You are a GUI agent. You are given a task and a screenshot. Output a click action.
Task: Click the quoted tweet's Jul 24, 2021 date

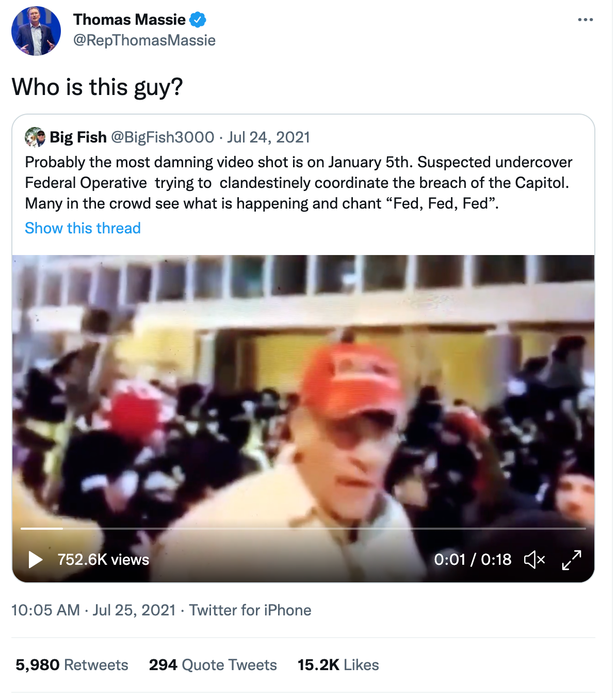coord(268,137)
